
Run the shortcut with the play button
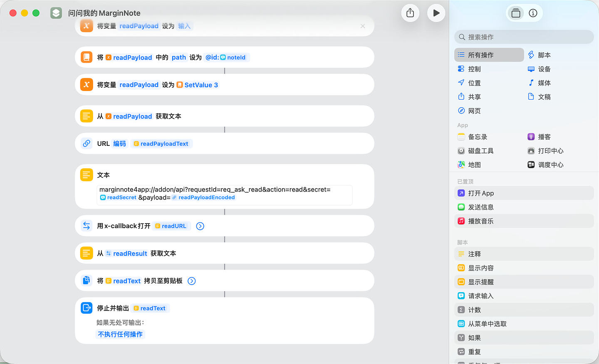point(436,13)
